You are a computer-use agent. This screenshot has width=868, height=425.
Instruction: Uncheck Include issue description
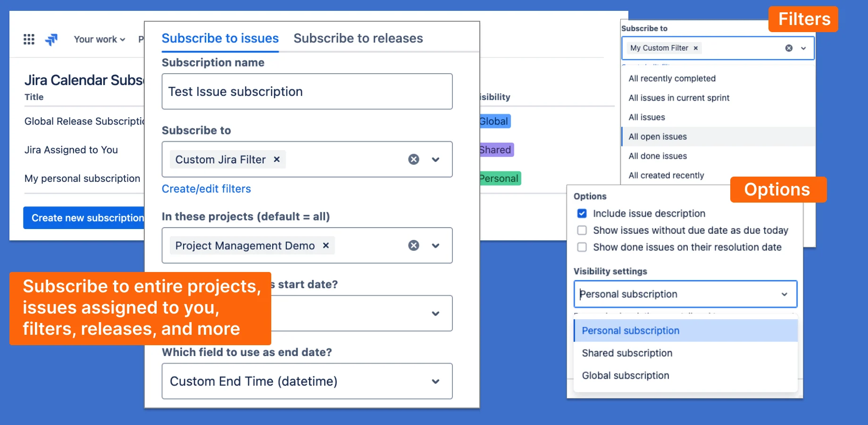tap(582, 213)
